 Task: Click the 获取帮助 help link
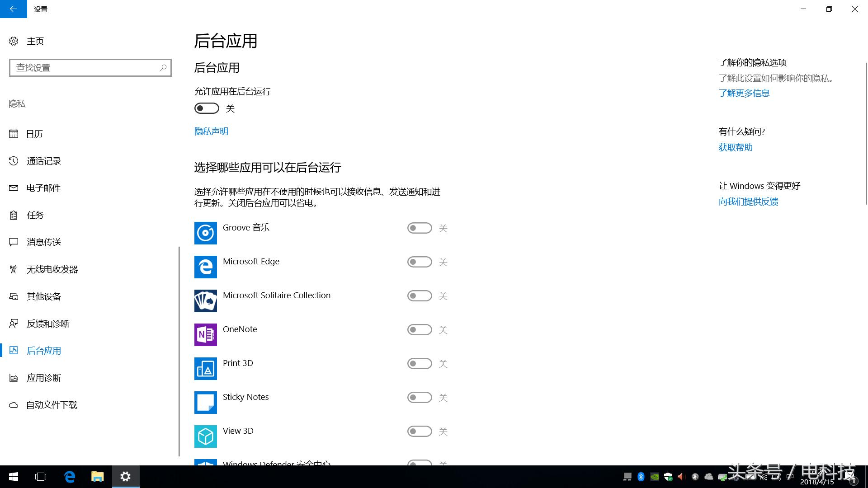tap(735, 147)
